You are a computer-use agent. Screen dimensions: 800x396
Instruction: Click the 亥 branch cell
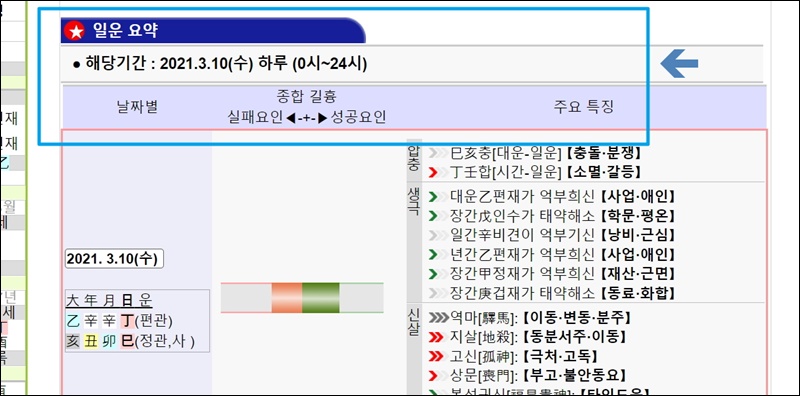coord(72,340)
